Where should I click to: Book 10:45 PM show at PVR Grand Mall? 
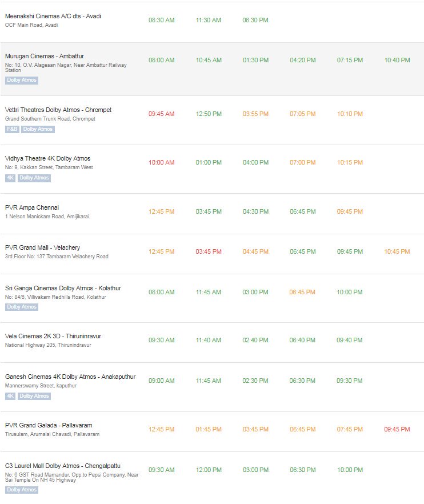[397, 251]
